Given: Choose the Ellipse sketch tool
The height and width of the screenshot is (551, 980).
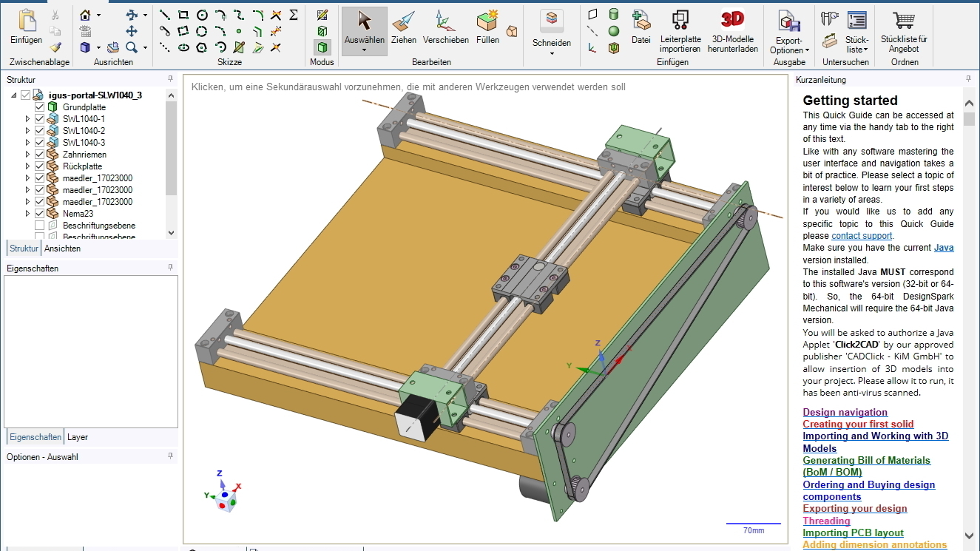Looking at the screenshot, I should click(x=183, y=47).
